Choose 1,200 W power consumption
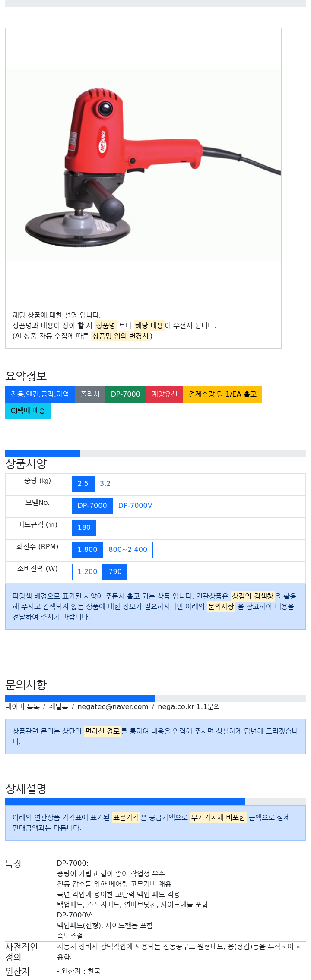311x980 pixels. pyautogui.click(x=88, y=572)
